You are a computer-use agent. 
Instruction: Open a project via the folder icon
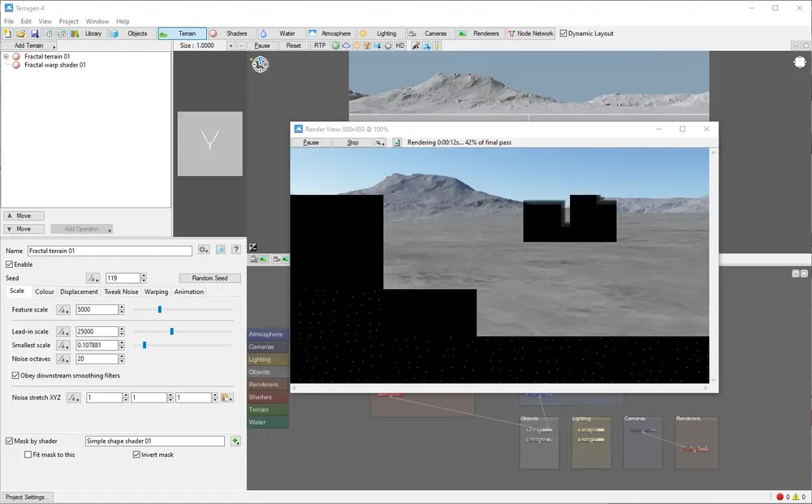21,33
